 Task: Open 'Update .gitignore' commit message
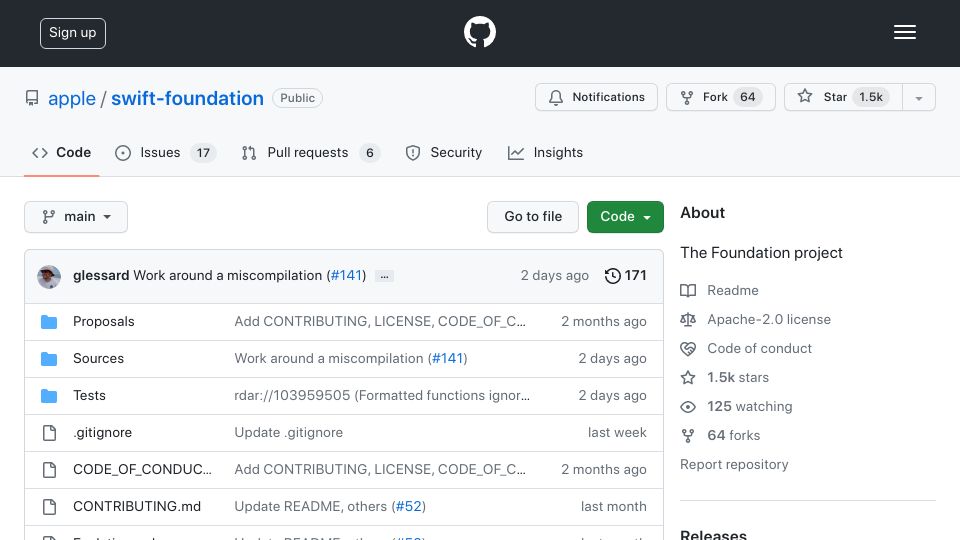(x=288, y=432)
